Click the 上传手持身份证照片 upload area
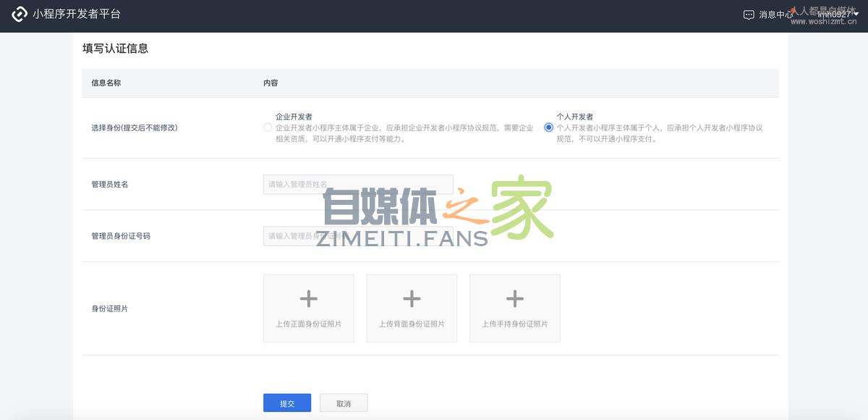This screenshot has width=868, height=420. 515,307
